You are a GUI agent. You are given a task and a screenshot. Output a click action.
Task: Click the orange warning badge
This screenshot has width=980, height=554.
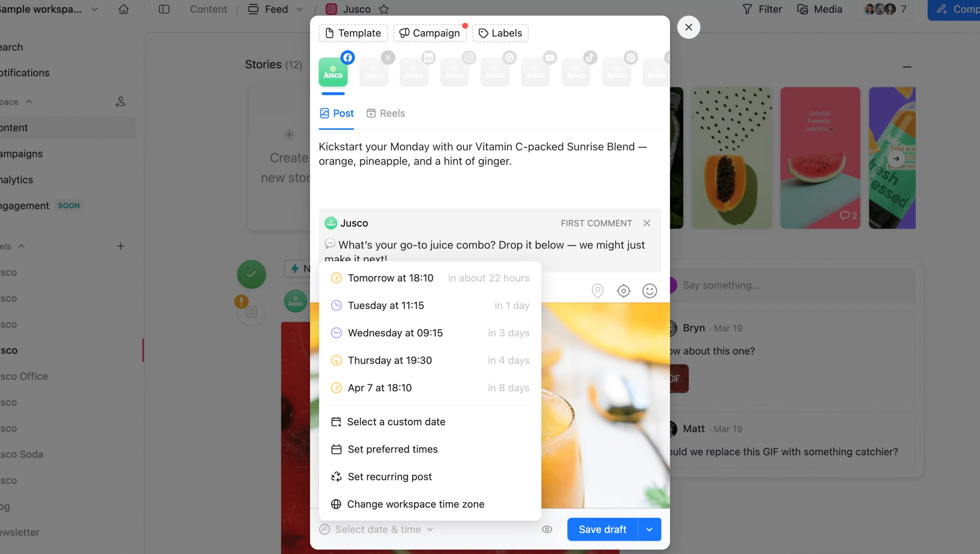(x=241, y=302)
